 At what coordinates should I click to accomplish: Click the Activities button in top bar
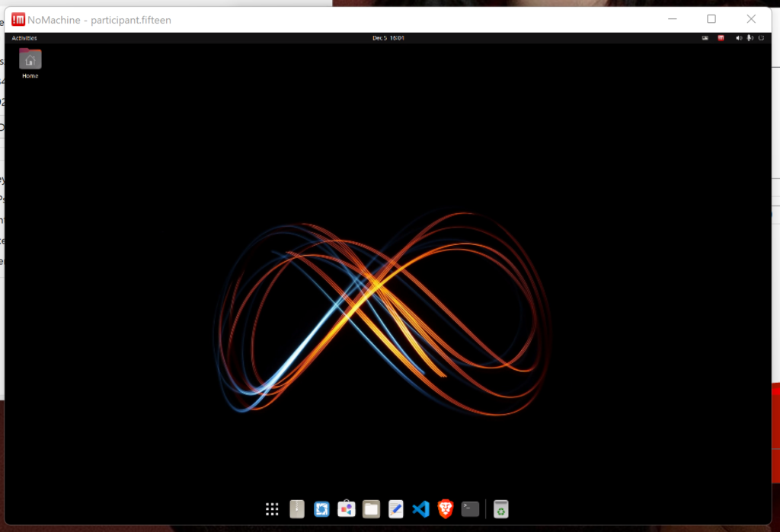[24, 38]
